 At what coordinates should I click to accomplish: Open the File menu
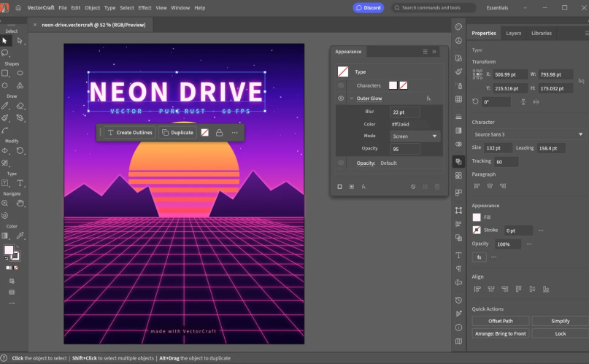[63, 7]
